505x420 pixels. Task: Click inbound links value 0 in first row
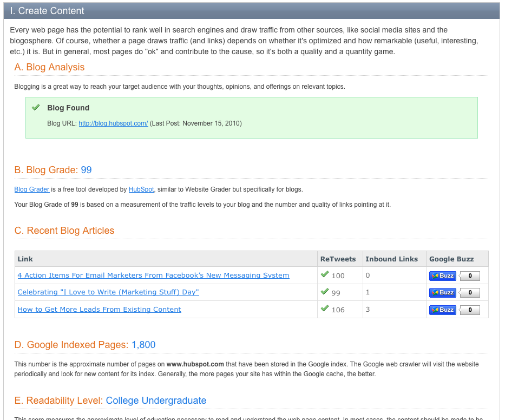pos(368,275)
